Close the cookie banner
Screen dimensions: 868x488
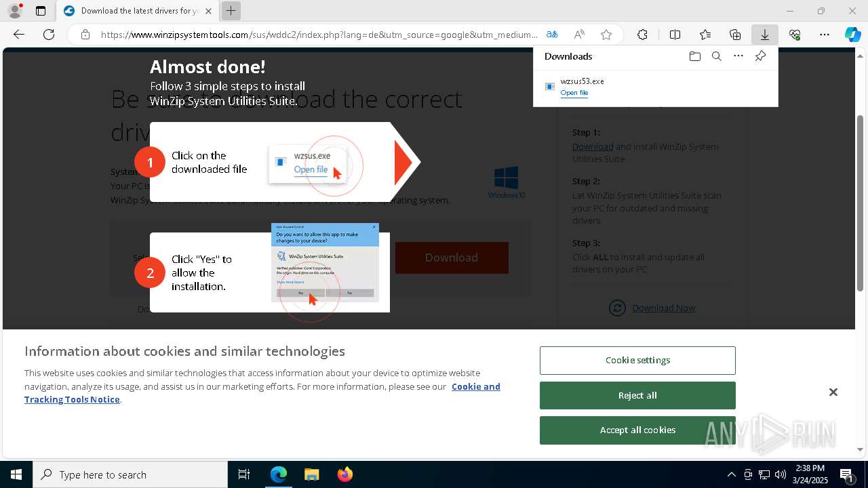[833, 392]
